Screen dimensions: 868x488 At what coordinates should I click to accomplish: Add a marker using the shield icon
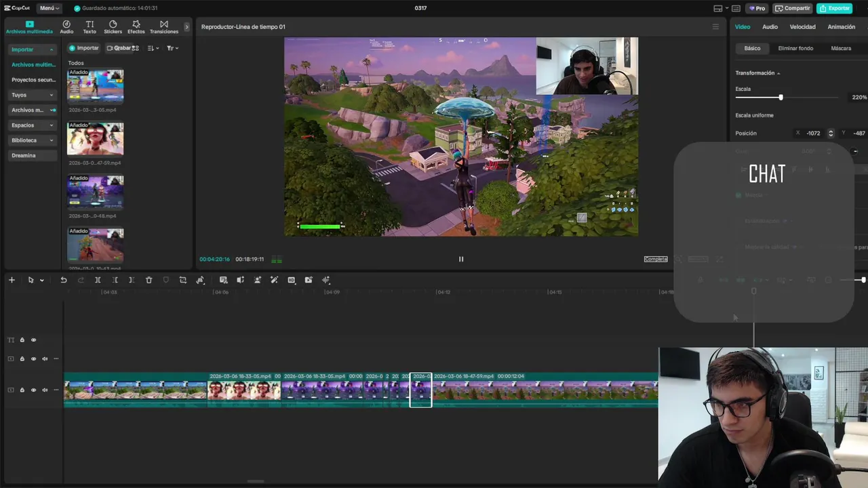(165, 280)
